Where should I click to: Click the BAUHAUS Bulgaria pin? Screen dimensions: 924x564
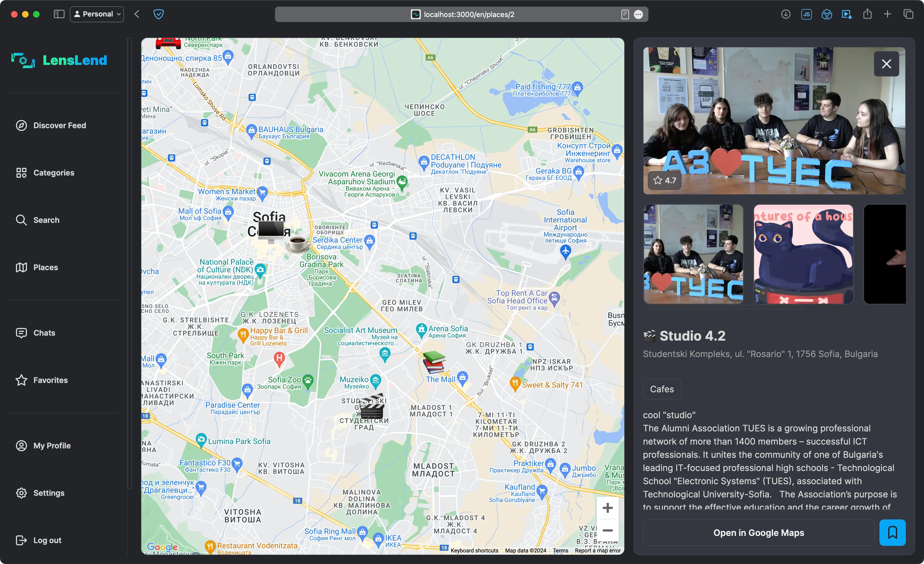coord(251,132)
